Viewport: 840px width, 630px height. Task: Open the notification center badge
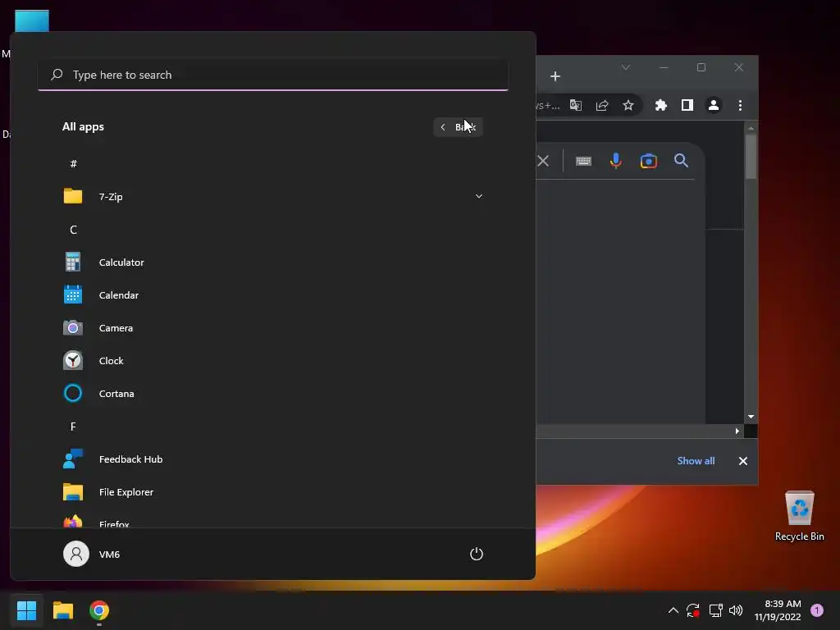tap(817, 610)
